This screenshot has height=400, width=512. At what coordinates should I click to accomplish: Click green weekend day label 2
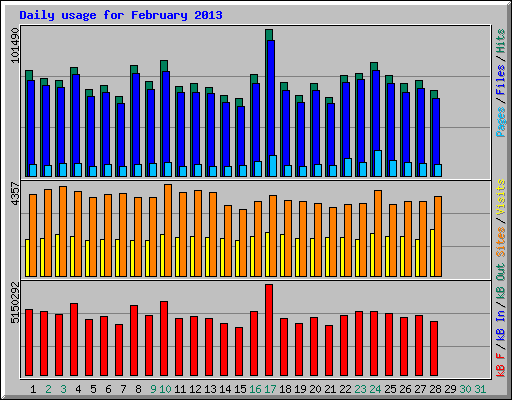(x=48, y=389)
